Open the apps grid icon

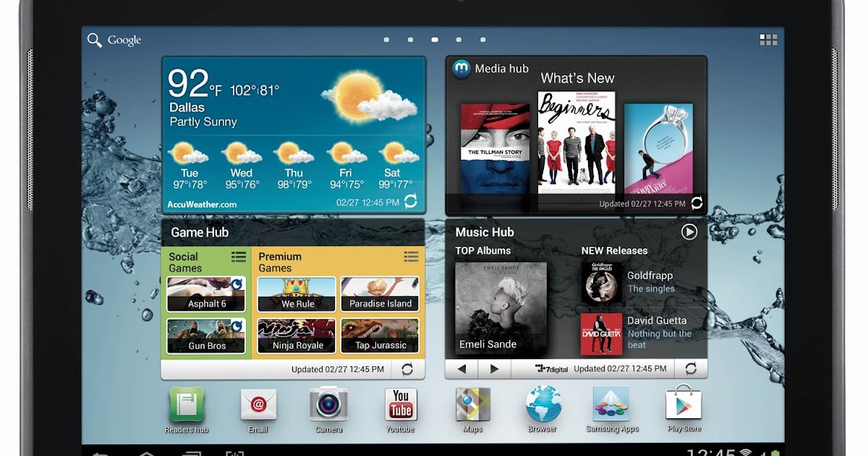coord(768,40)
